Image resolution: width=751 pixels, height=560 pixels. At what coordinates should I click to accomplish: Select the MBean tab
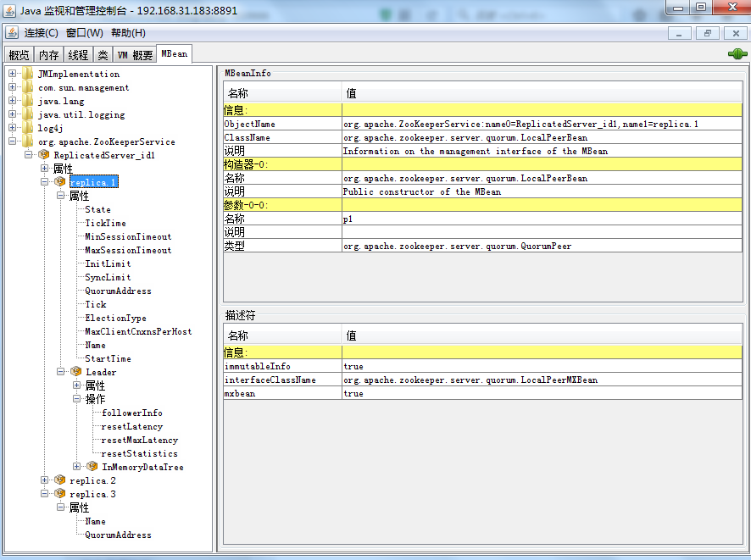(x=175, y=53)
